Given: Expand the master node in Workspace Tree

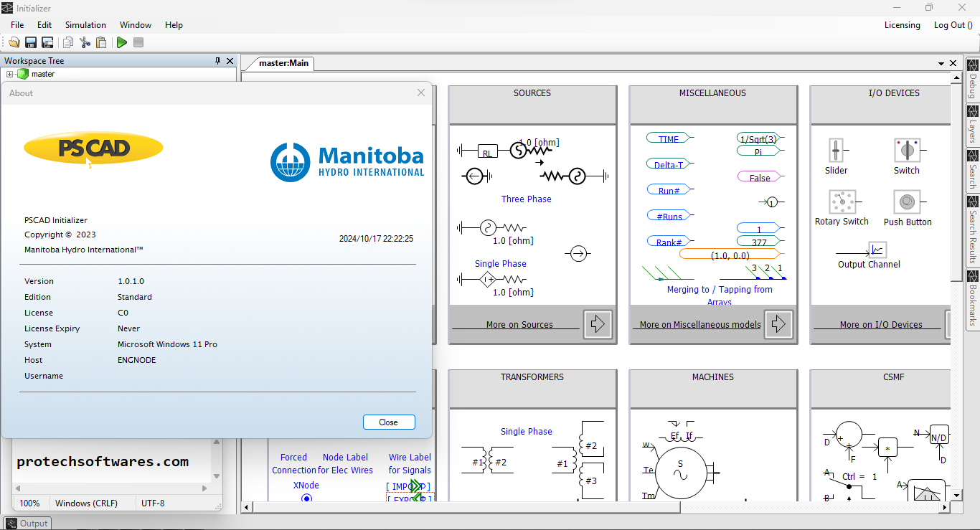Looking at the screenshot, I should pyautogui.click(x=9, y=74).
